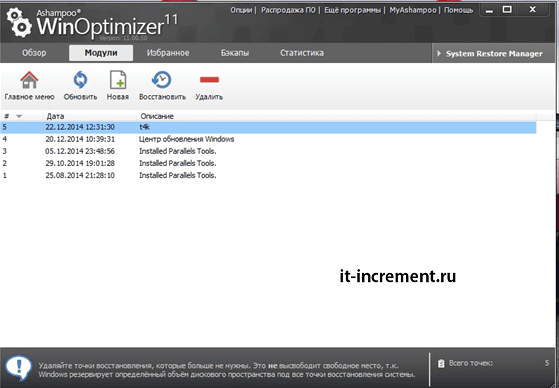Select the Модули tab

[x=101, y=53]
